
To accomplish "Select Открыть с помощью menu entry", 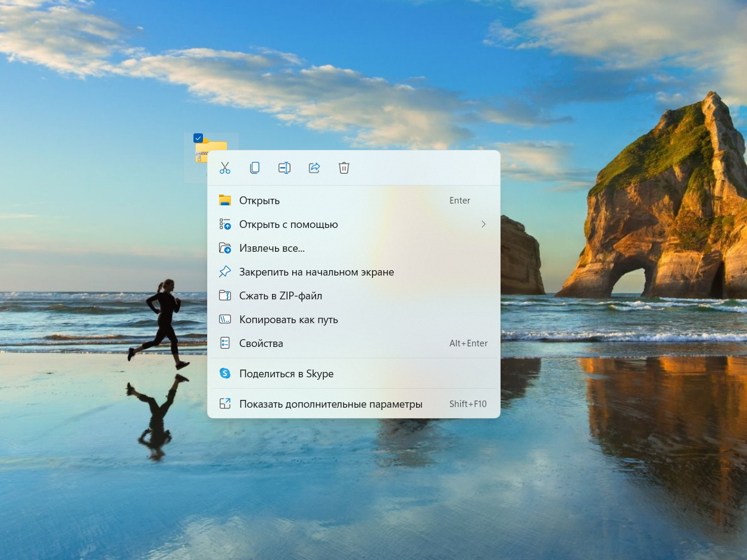I will click(288, 224).
